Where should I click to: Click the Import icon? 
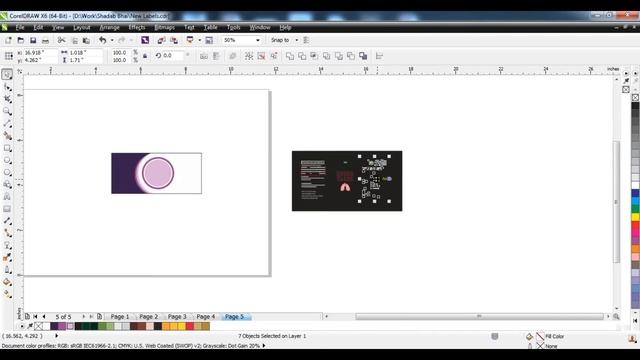point(161,40)
